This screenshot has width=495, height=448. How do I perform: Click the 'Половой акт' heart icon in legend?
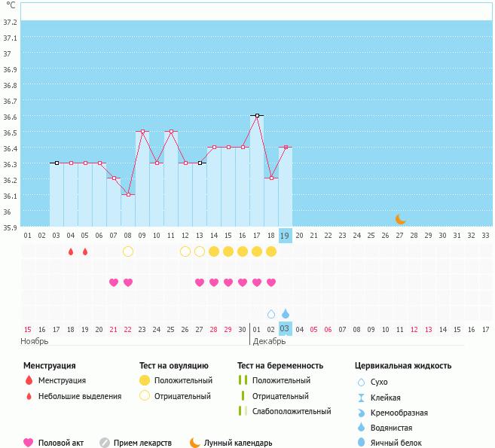(x=29, y=443)
